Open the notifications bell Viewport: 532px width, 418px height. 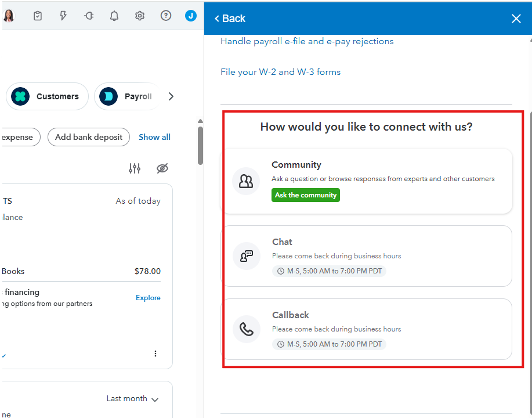click(x=114, y=16)
